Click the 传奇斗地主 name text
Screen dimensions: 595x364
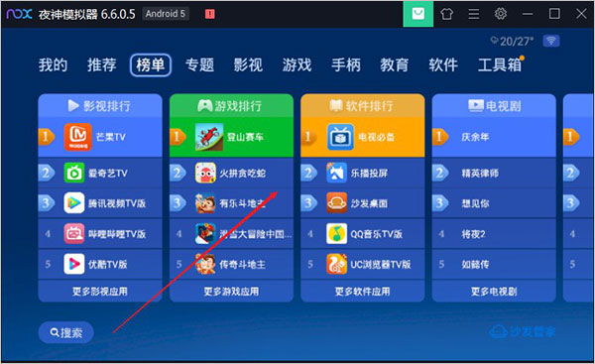tap(243, 265)
